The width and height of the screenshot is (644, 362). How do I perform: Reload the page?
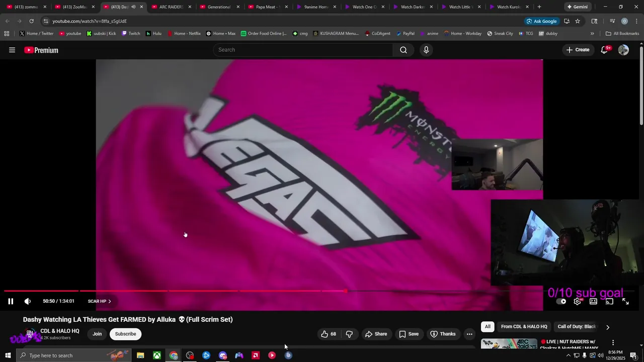[x=31, y=21]
